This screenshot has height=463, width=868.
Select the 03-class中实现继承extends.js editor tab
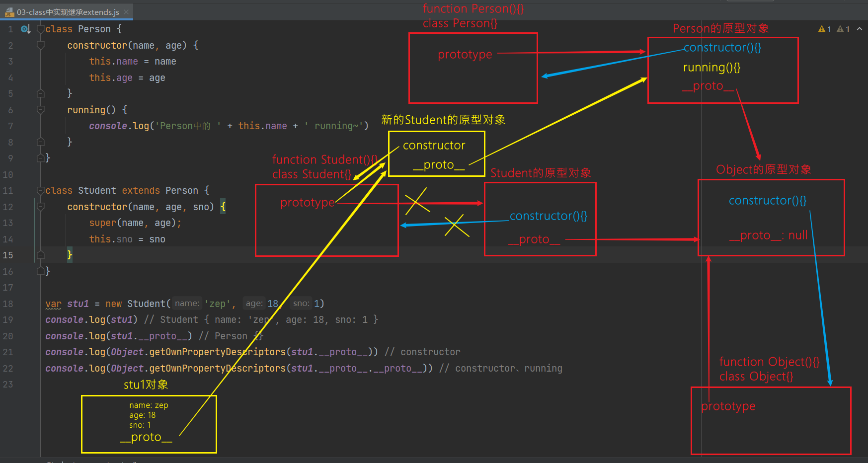(67, 12)
